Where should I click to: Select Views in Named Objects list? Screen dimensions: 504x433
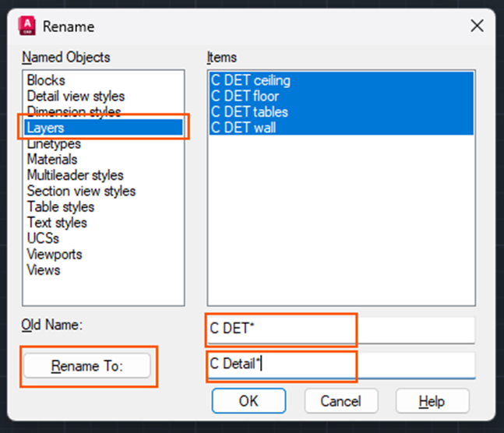point(44,270)
